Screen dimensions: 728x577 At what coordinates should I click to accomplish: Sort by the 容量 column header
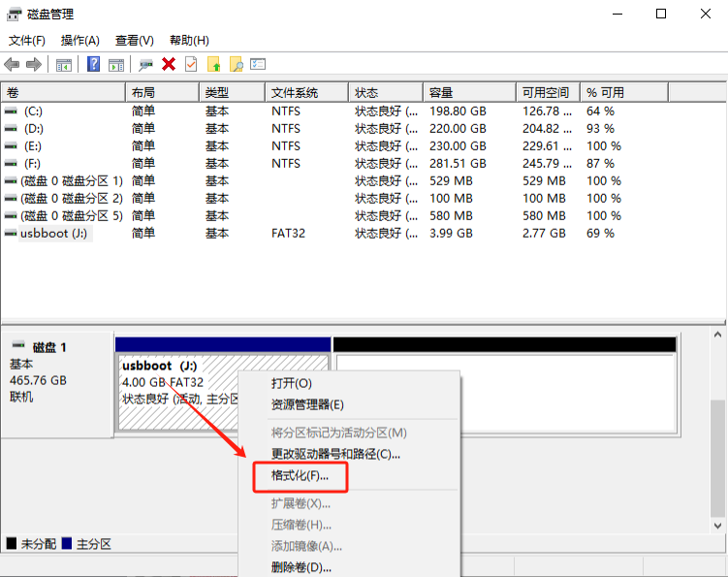pyautogui.click(x=470, y=92)
